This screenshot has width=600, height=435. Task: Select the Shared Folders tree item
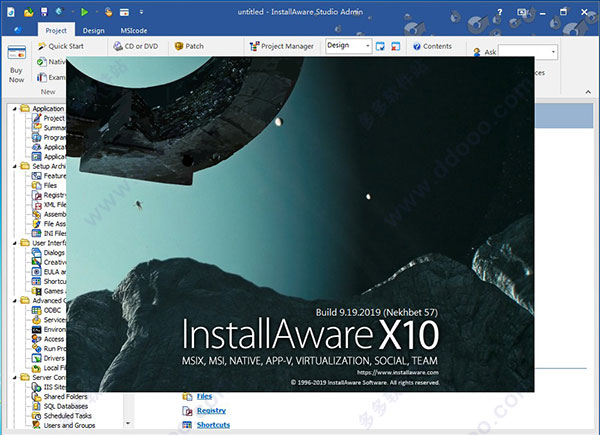pyautogui.click(x=60, y=396)
